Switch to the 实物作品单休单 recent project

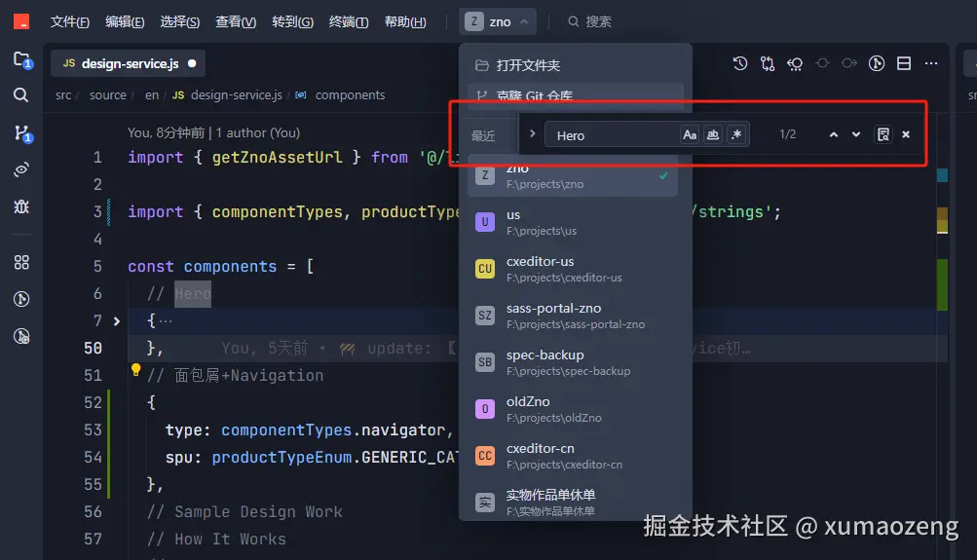pos(573,503)
